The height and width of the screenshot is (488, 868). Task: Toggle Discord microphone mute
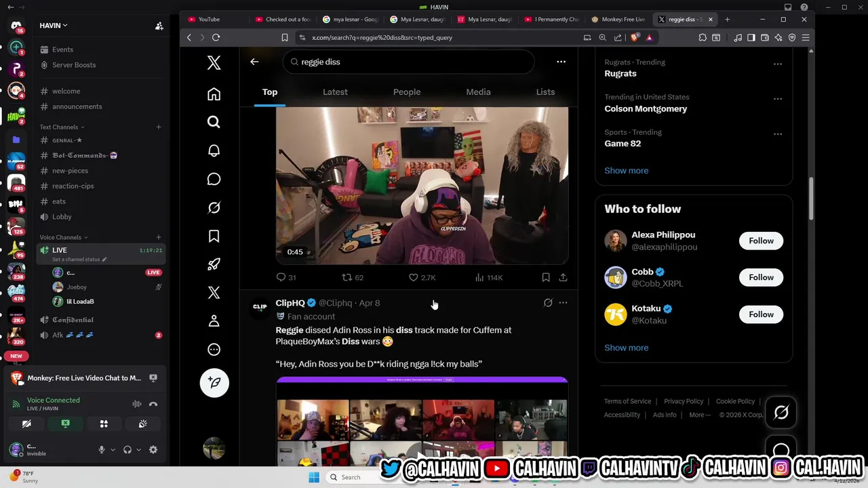(x=102, y=449)
